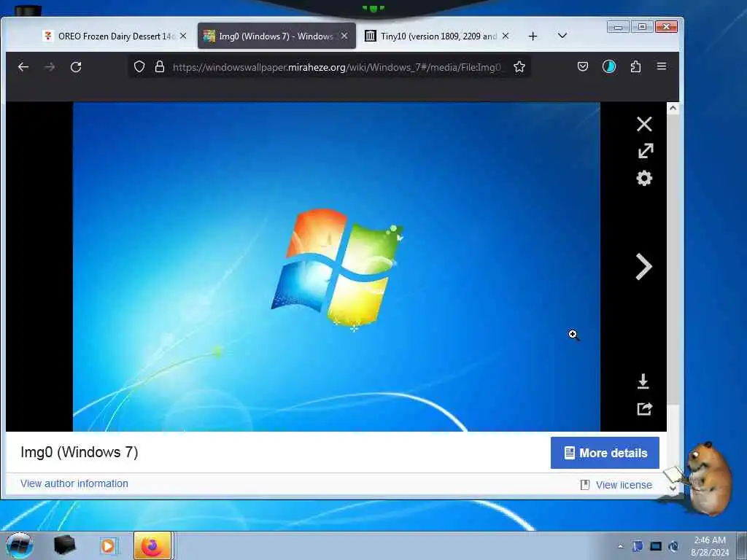The width and height of the screenshot is (747, 560).
Task: Open the Extensions puzzle icon
Action: [635, 66]
